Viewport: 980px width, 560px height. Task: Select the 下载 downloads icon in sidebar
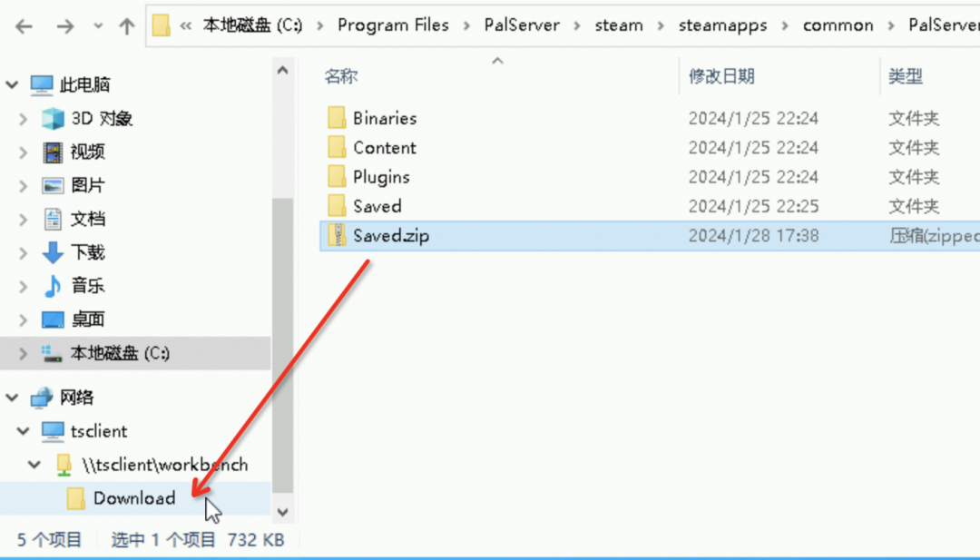pos(53,252)
